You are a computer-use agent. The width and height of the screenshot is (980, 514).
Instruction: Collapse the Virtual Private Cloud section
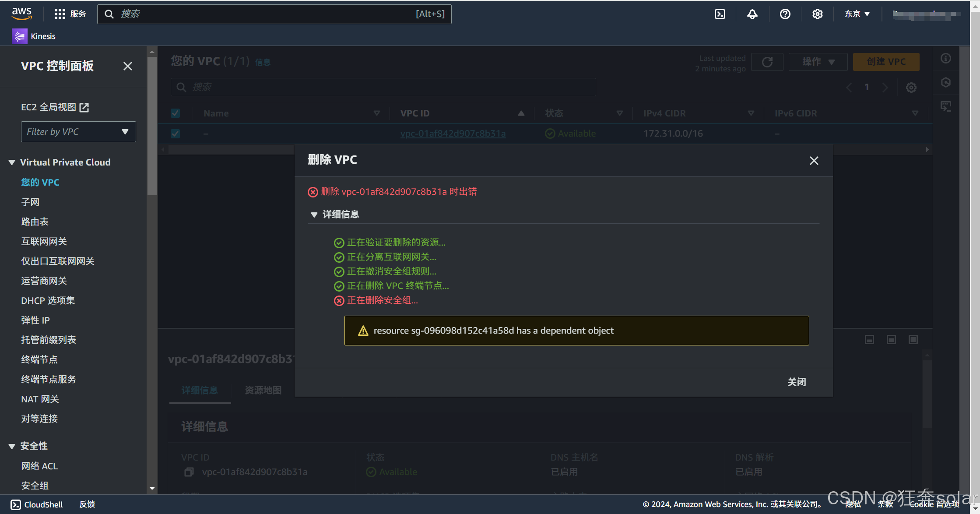tap(12, 162)
